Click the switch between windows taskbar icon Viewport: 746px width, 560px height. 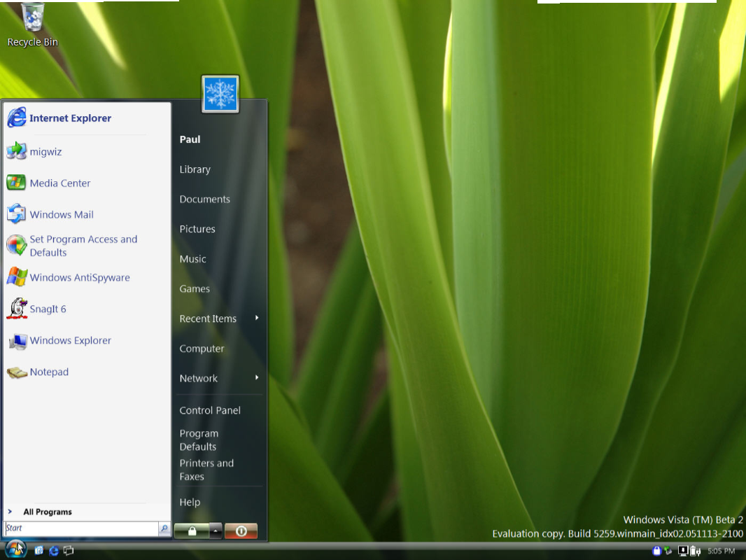(69, 551)
